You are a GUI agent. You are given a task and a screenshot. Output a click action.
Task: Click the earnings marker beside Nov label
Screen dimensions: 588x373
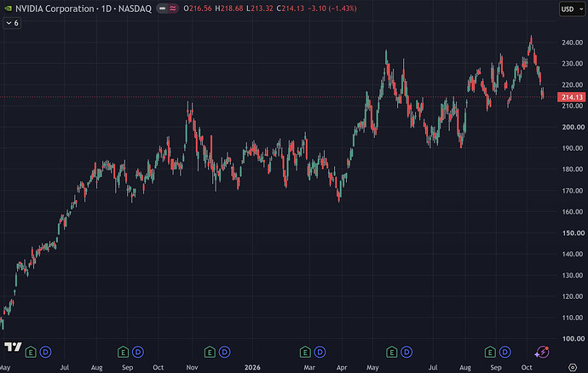tap(210, 352)
